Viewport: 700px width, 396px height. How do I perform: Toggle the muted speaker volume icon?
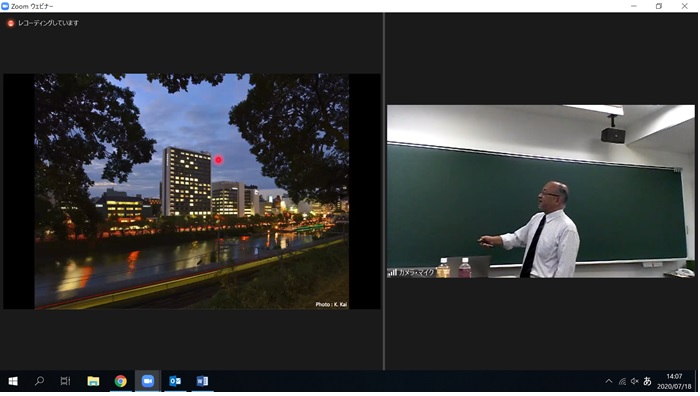634,381
